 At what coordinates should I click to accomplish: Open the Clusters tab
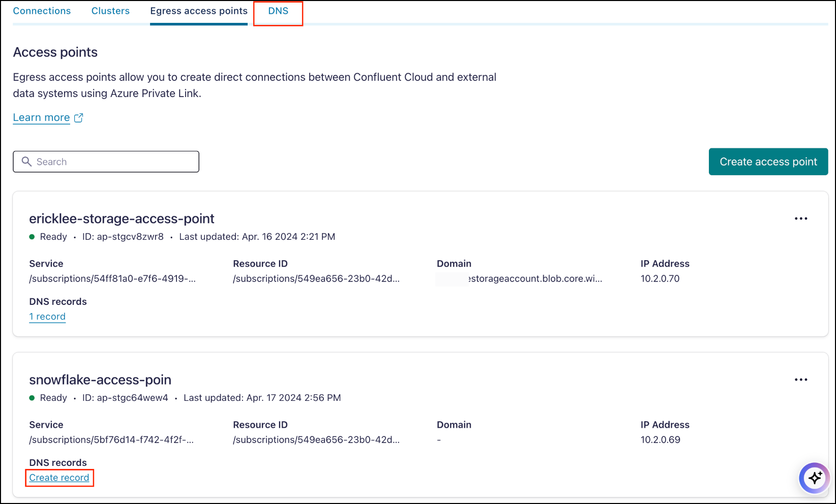coord(110,11)
